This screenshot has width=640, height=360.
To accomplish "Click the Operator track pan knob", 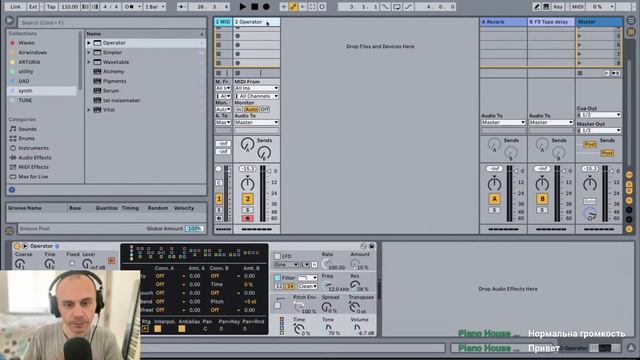I will click(x=247, y=184).
